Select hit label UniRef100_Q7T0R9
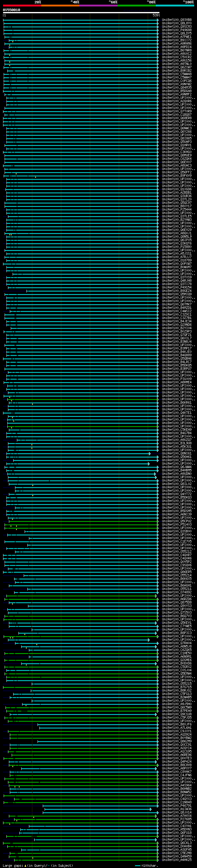Screen dimensions: 197x868 [177, 111]
